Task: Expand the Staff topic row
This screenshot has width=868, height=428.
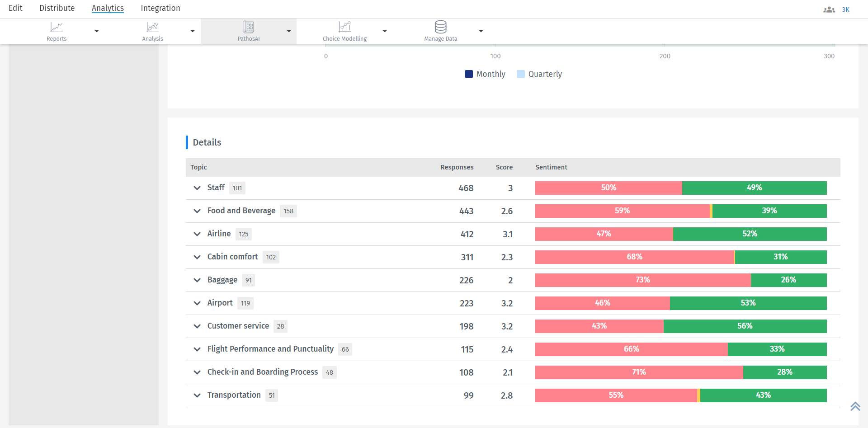Action: (x=197, y=188)
